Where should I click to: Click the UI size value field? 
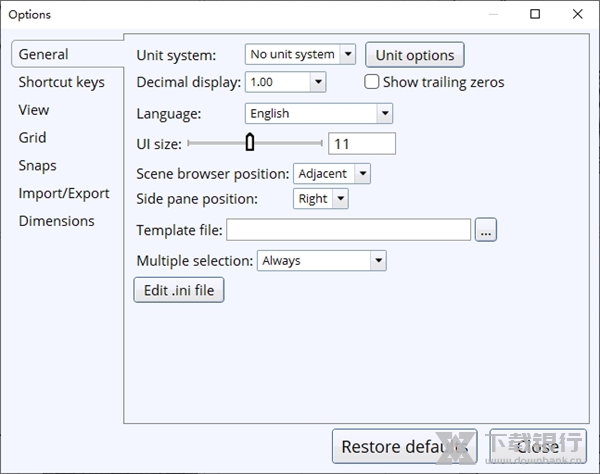point(361,143)
